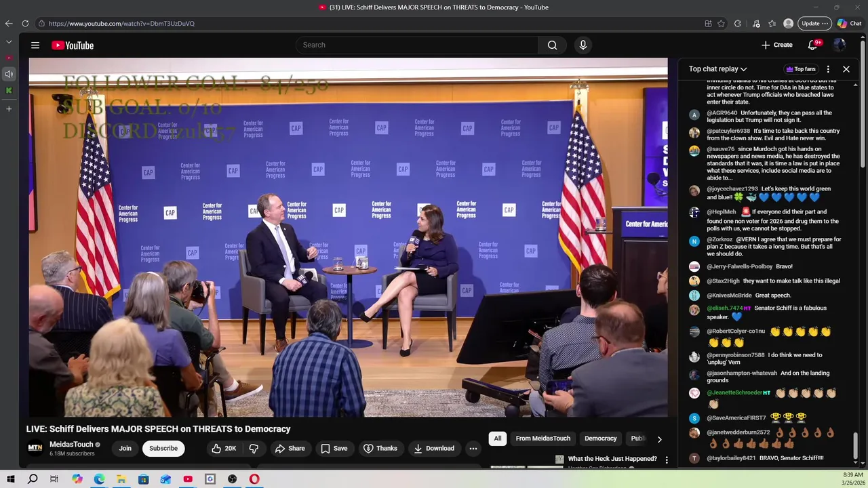
Task: Open 'What the Heck Just Happened?' video
Action: click(x=612, y=459)
